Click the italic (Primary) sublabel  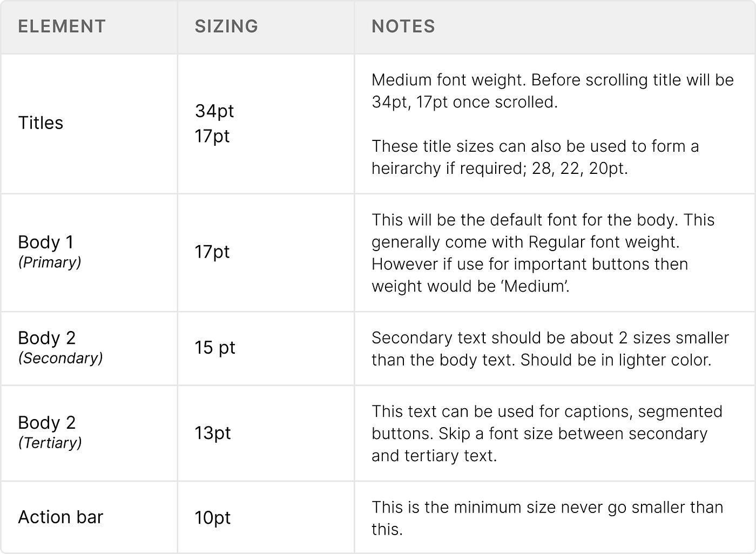coord(50,262)
